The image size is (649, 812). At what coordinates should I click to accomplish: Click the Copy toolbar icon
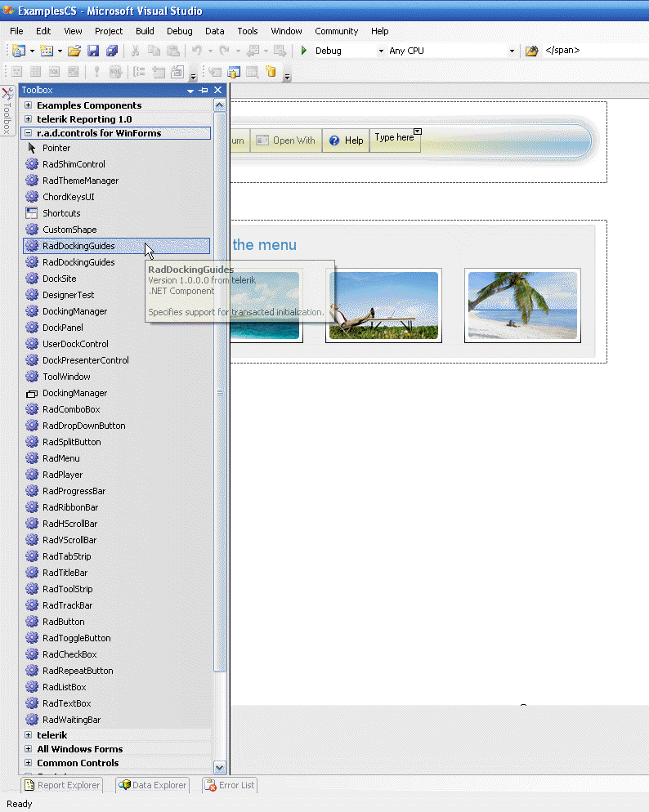(x=154, y=51)
